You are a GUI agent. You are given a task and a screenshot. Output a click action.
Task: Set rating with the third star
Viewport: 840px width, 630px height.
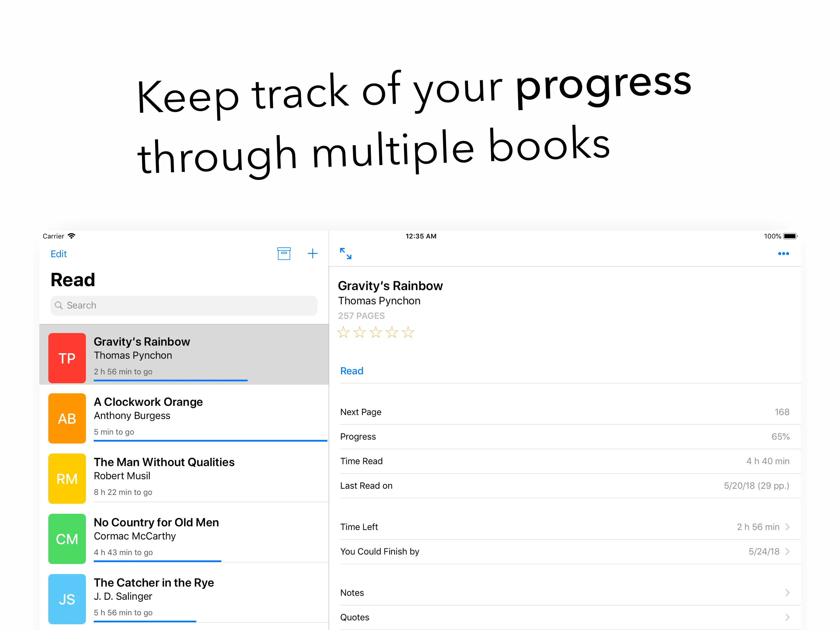click(x=375, y=333)
